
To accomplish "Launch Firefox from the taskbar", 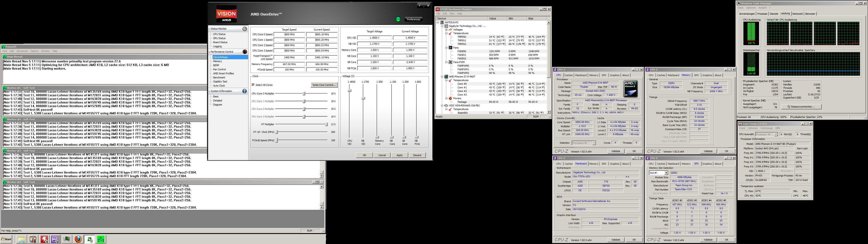I will [78, 239].
